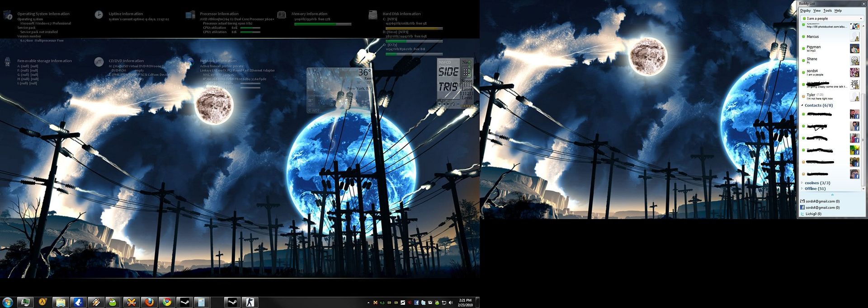868x308 pixels.
Task: Open the Digsby menu in Buddy List
Action: (805, 10)
